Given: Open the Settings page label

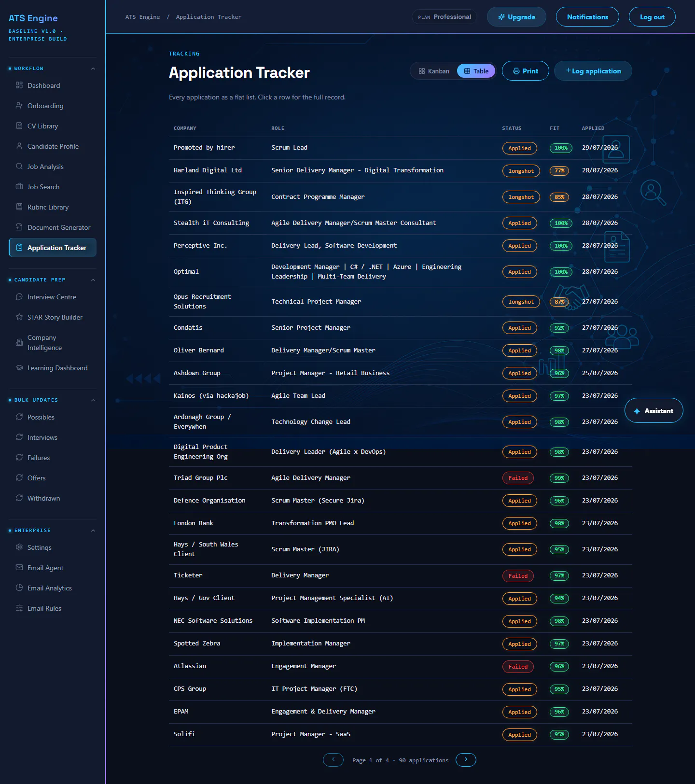Looking at the screenshot, I should (x=40, y=547).
